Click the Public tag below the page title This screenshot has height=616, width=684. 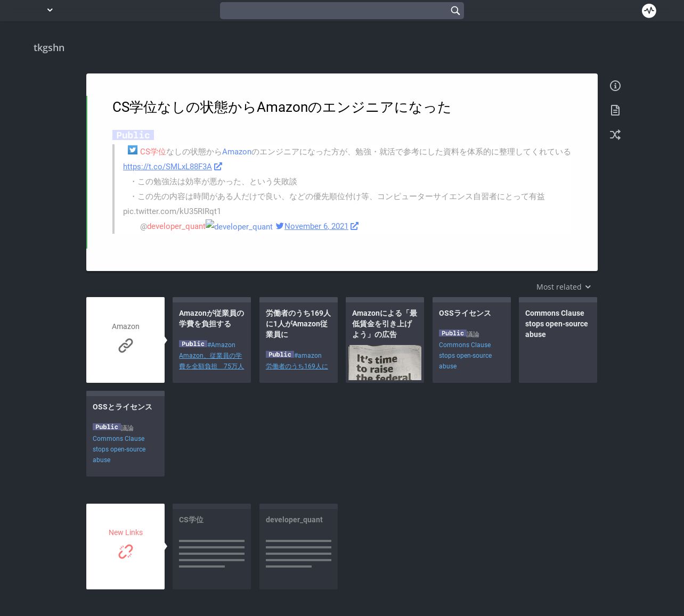coord(133,135)
